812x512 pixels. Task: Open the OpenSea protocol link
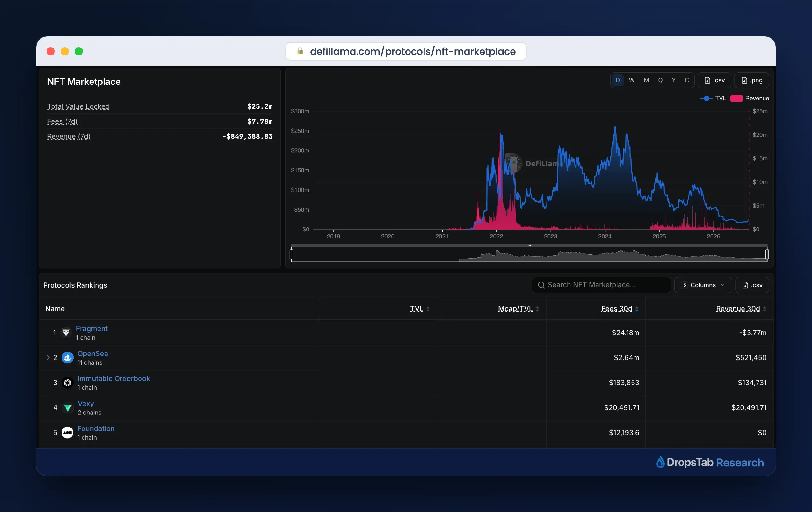tap(93, 354)
